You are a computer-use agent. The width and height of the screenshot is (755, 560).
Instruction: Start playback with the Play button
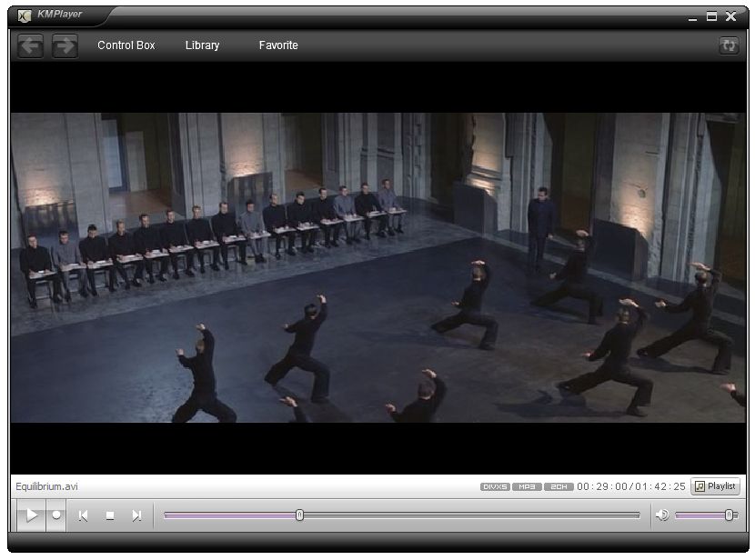[x=32, y=515]
